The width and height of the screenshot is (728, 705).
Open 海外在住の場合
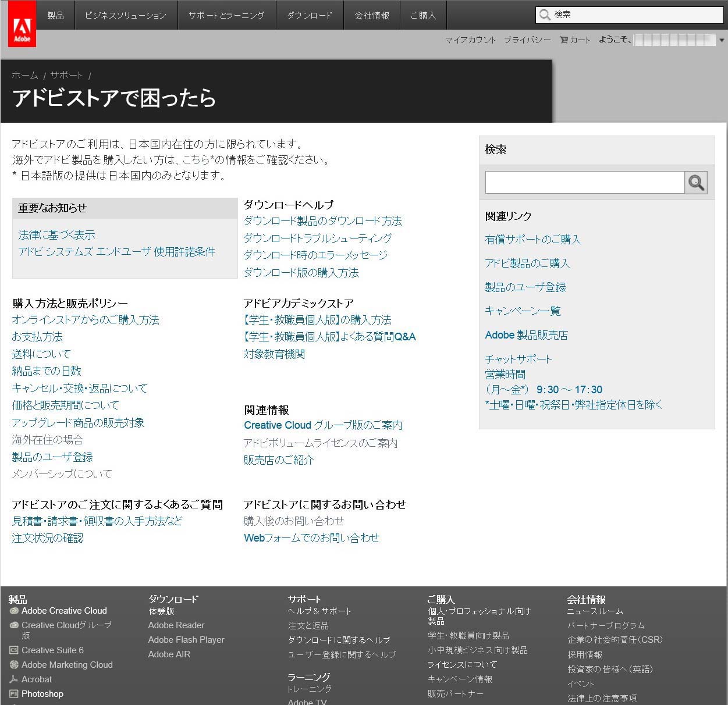[x=48, y=440]
